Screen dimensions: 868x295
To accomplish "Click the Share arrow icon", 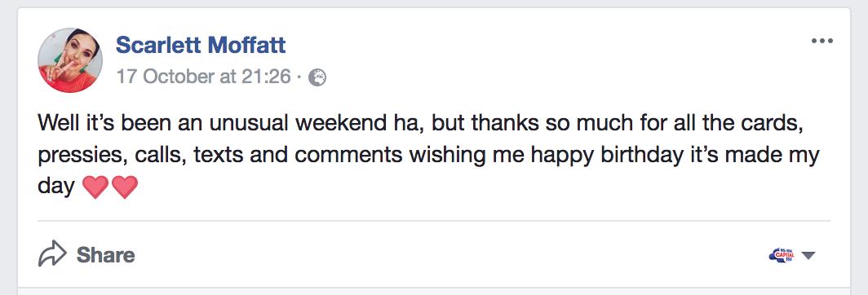I will pos(52,254).
